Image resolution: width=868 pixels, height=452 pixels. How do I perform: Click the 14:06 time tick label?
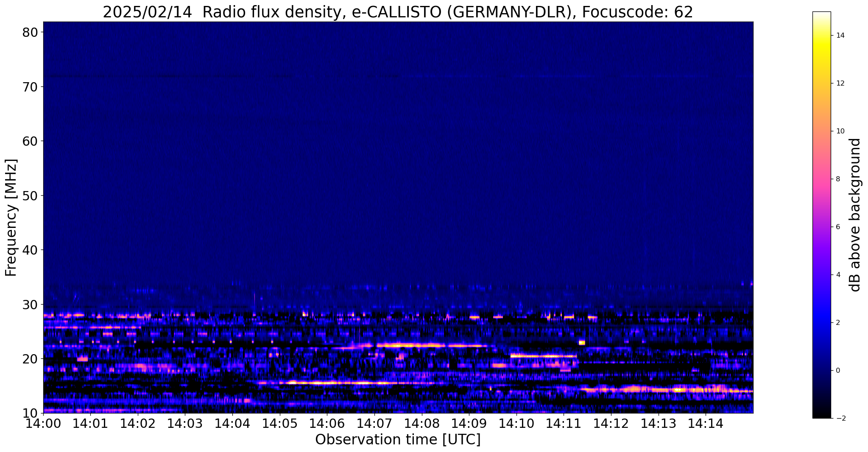pos(327,423)
